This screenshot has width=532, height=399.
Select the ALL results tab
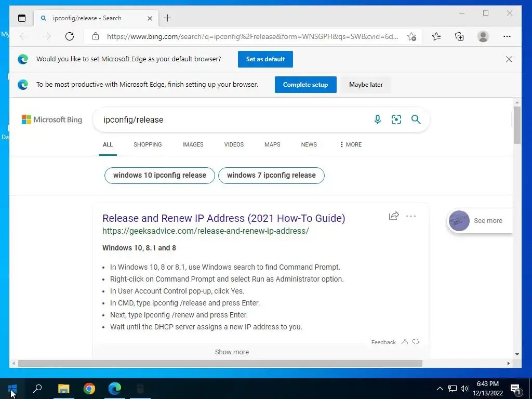tap(108, 144)
